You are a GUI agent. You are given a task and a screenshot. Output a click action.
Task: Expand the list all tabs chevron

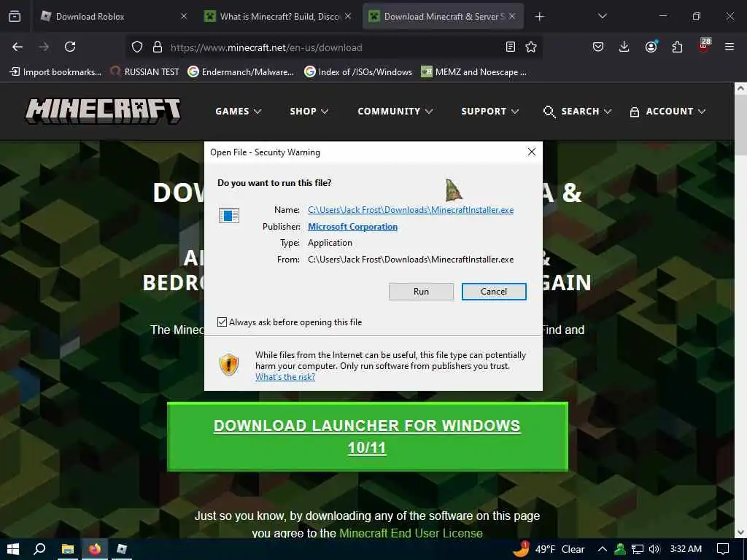click(x=602, y=16)
